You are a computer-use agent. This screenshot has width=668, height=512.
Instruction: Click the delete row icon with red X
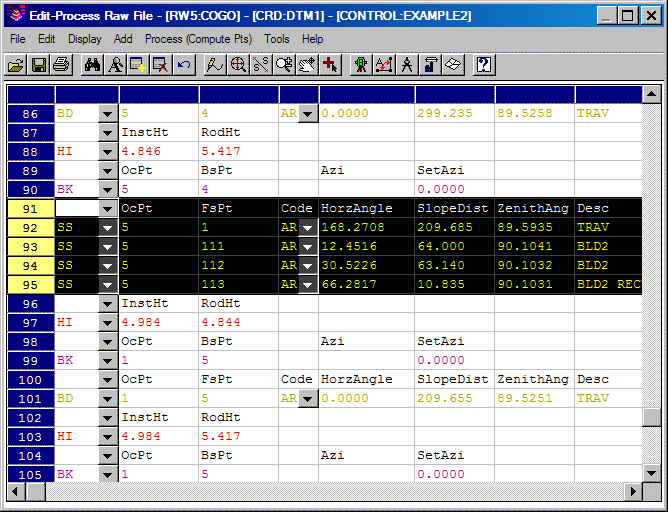point(161,65)
